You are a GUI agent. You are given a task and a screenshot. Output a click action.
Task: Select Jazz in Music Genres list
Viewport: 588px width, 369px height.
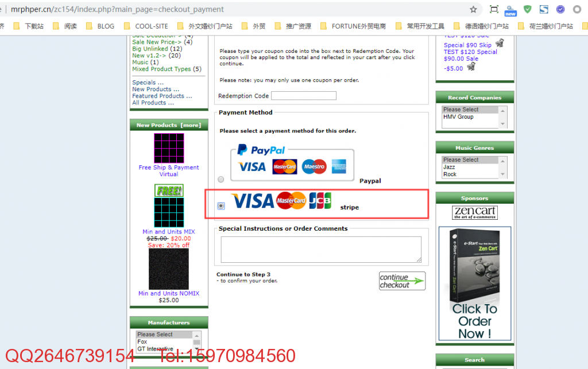click(x=470, y=167)
